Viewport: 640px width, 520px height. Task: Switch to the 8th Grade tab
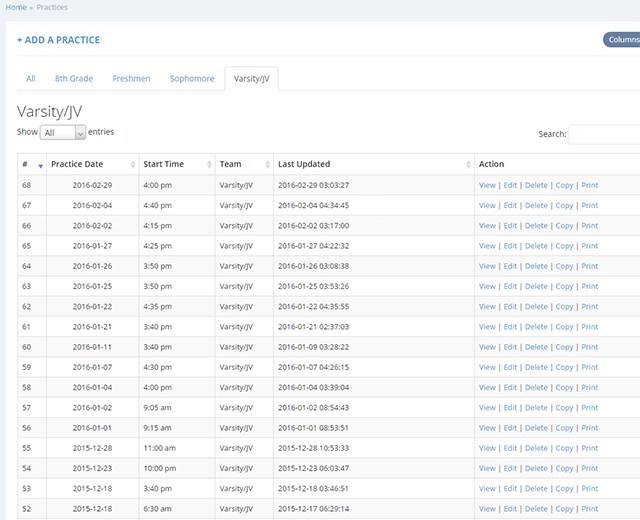pos(74,78)
